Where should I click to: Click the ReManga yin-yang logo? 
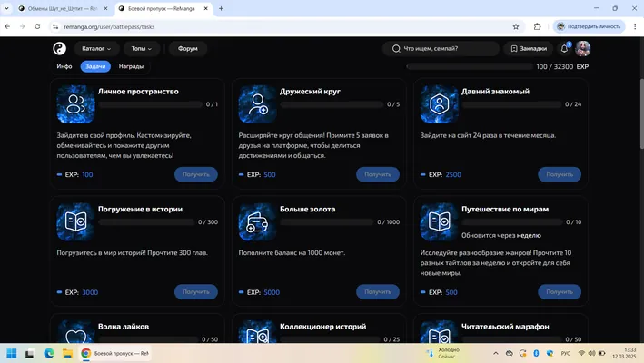pyautogui.click(x=60, y=48)
